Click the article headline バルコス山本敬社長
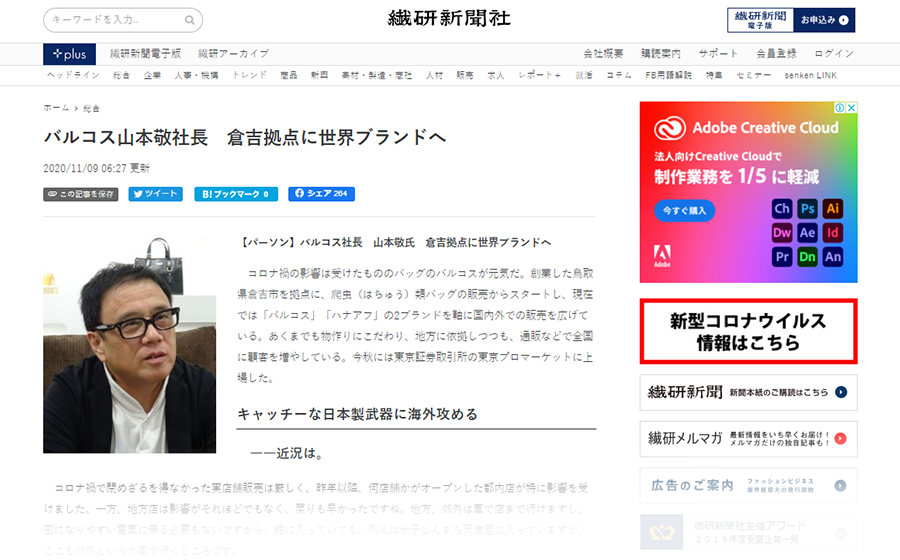The width and height of the screenshot is (900, 560). pyautogui.click(x=245, y=138)
